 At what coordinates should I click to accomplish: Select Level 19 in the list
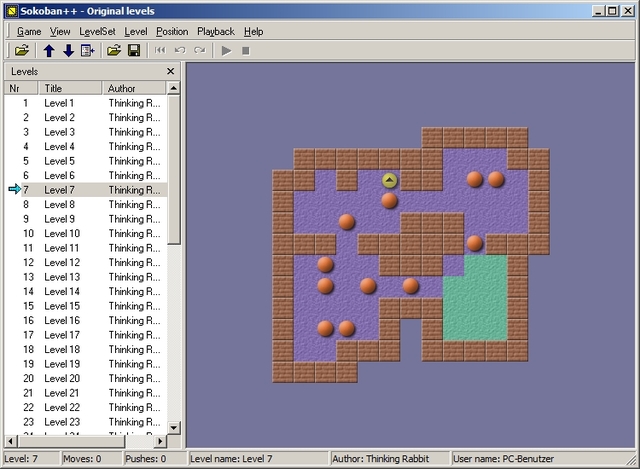tap(86, 364)
